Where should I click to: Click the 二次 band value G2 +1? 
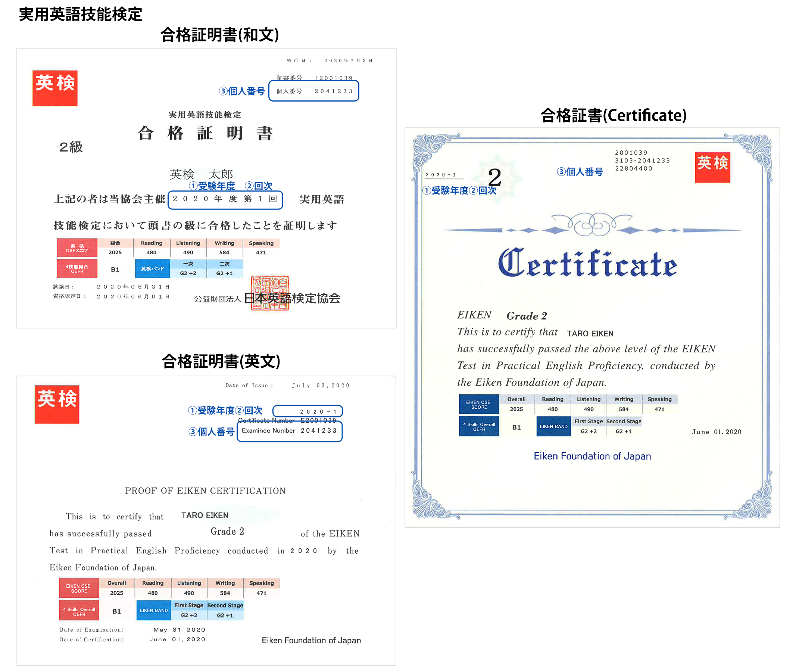[x=224, y=273]
